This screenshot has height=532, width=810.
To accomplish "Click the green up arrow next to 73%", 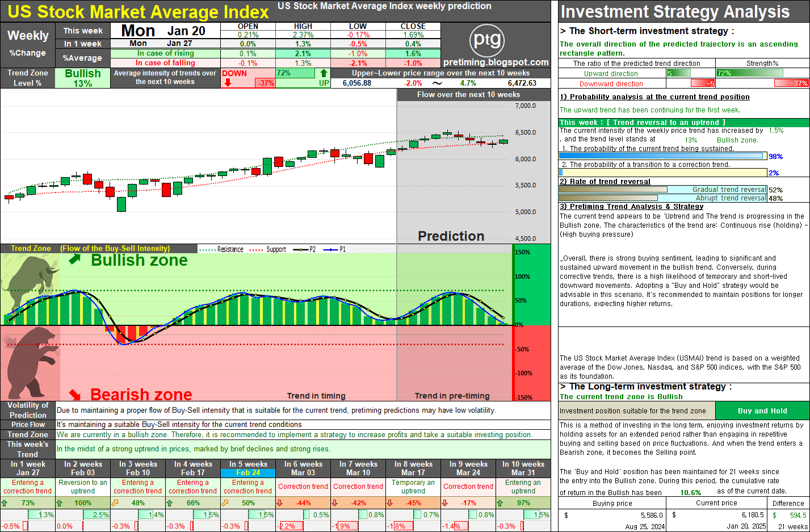I will [x=5, y=503].
